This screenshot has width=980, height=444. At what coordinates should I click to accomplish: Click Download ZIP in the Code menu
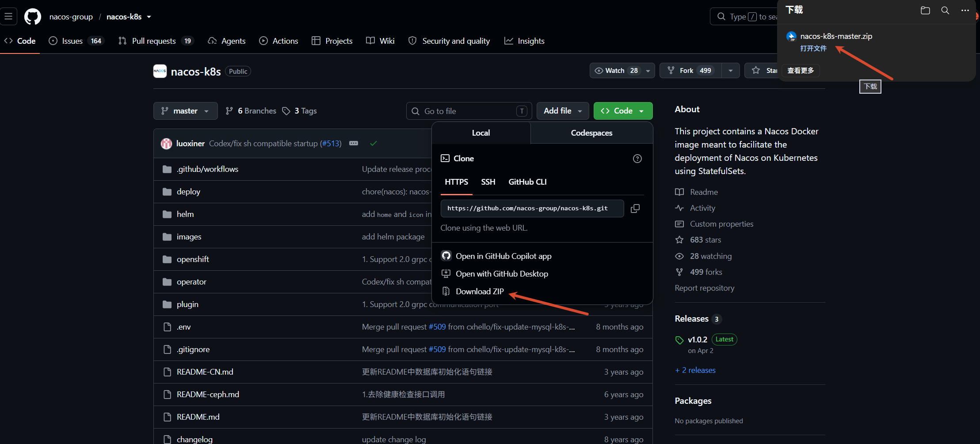480,292
